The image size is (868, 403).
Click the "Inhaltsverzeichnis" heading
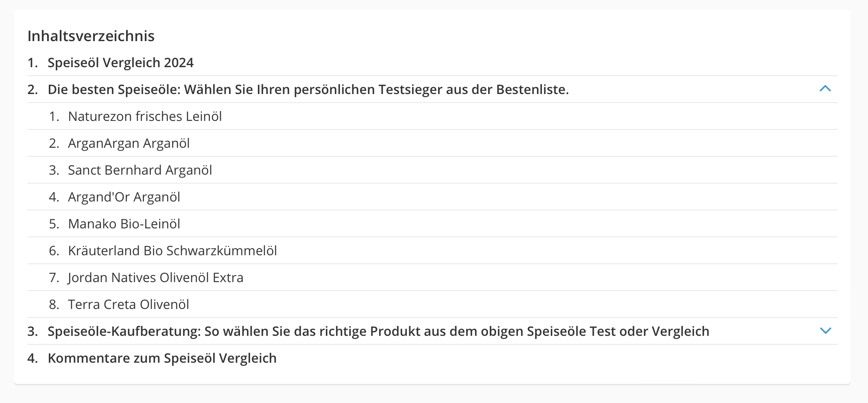point(91,36)
